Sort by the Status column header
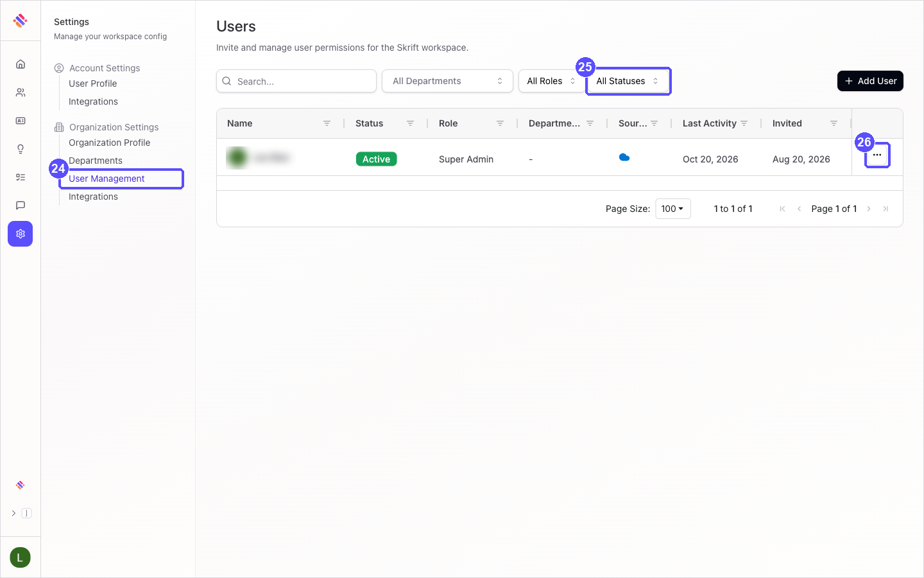Viewport: 924px width, 578px height. coord(369,123)
